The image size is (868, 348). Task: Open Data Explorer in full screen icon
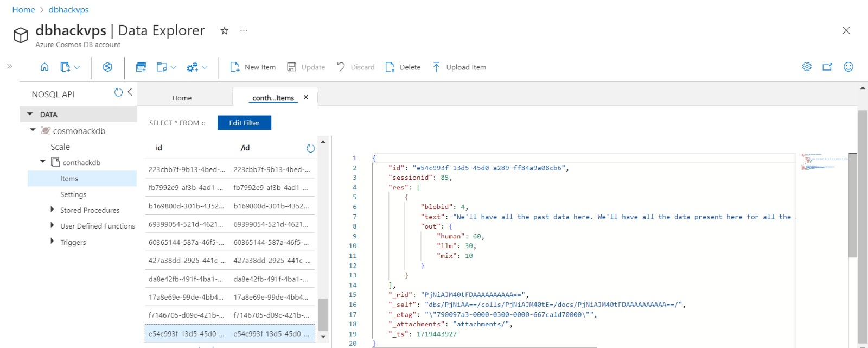[x=827, y=67]
